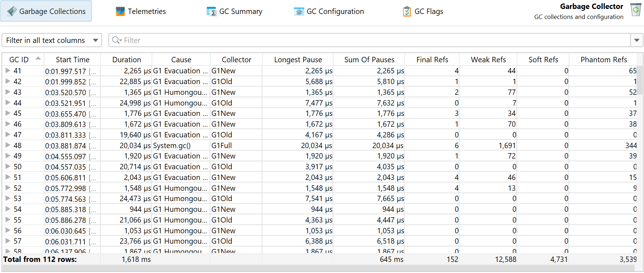The height and width of the screenshot is (273, 644).
Task: Sort by Longest Pause column header
Action: tap(298, 59)
